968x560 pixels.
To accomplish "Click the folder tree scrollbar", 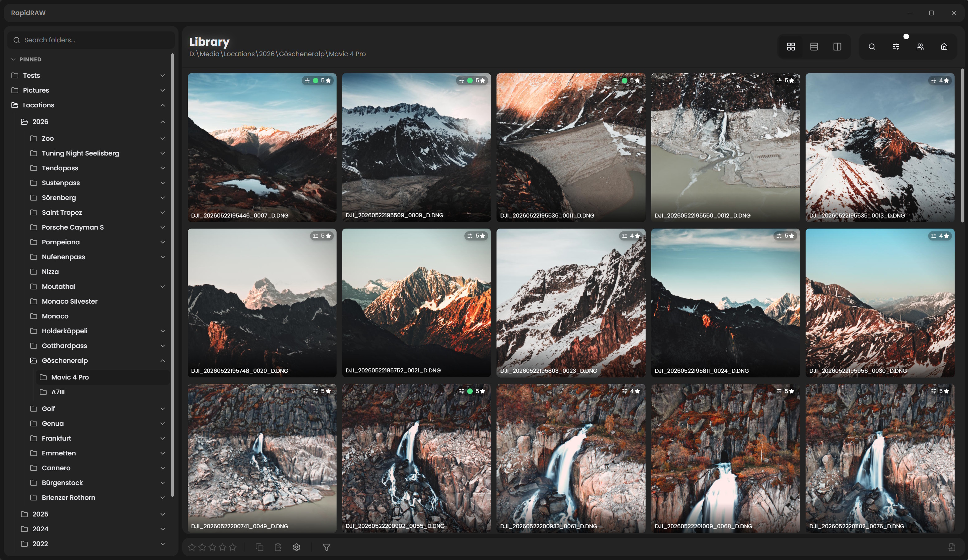I will click(172, 275).
